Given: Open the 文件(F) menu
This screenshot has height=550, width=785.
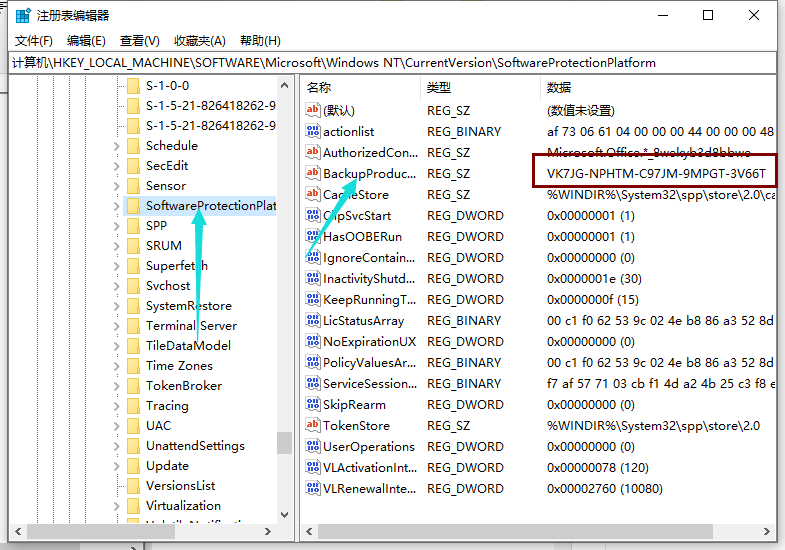Looking at the screenshot, I should (x=34, y=40).
